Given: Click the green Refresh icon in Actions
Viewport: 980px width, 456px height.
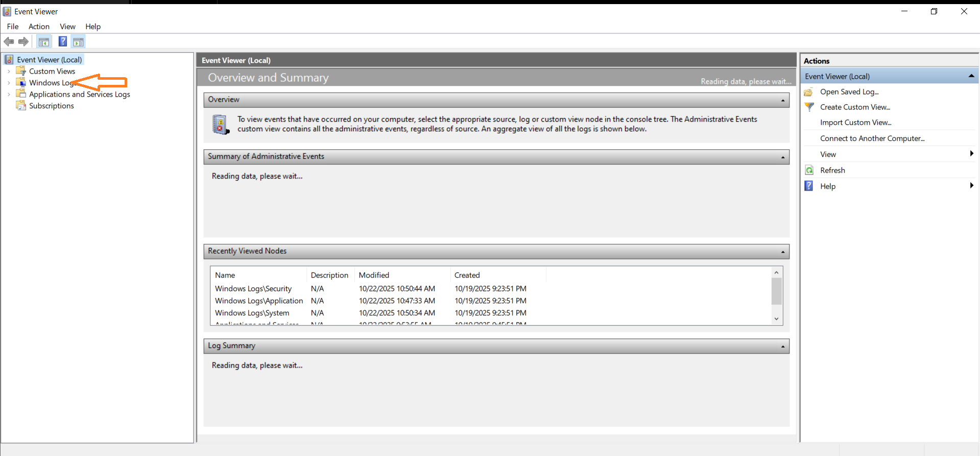Looking at the screenshot, I should pyautogui.click(x=809, y=170).
